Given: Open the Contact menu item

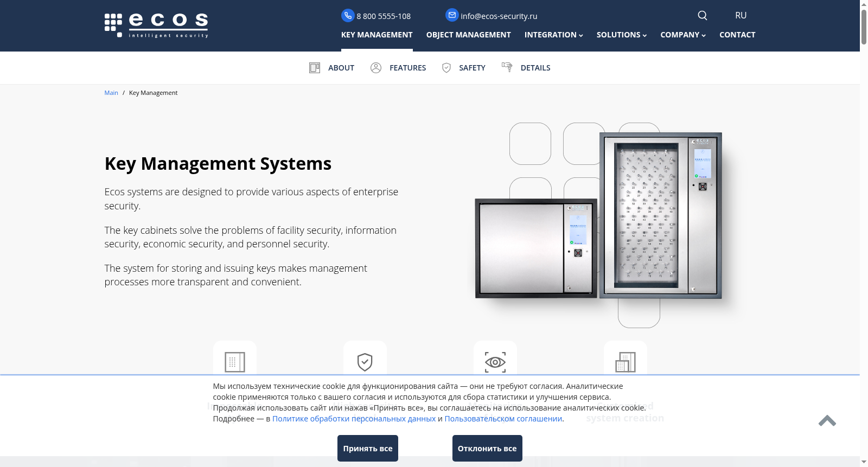Looking at the screenshot, I should click(737, 35).
